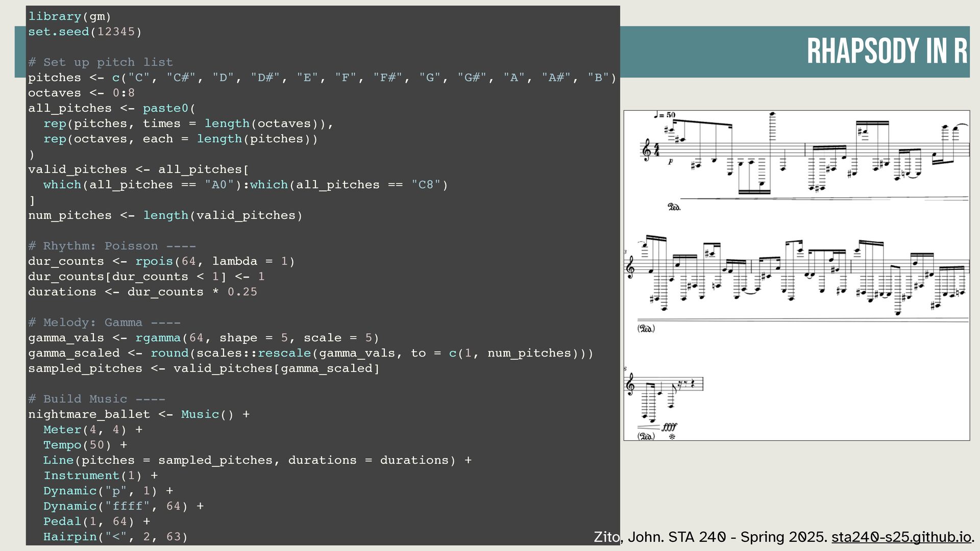Screen dimensions: 980x551
Task: Click the tempo marking quarter note equals 50
Action: pyautogui.click(x=665, y=115)
